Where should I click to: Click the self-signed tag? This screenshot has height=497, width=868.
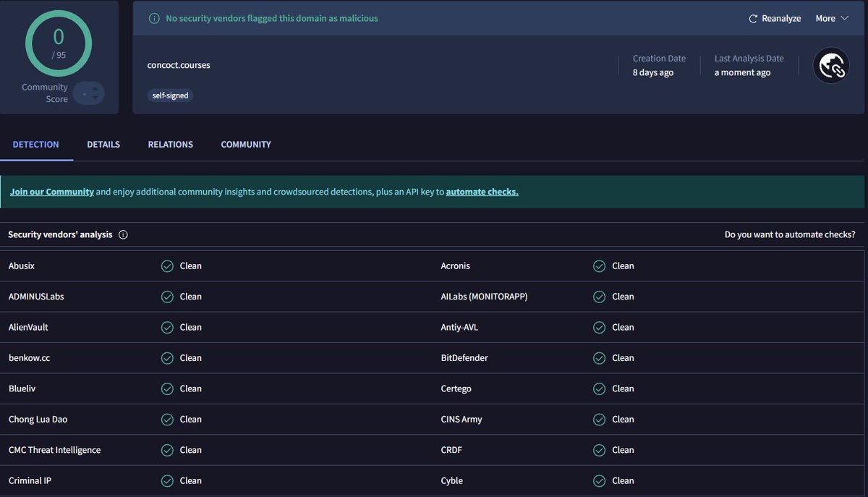(171, 95)
